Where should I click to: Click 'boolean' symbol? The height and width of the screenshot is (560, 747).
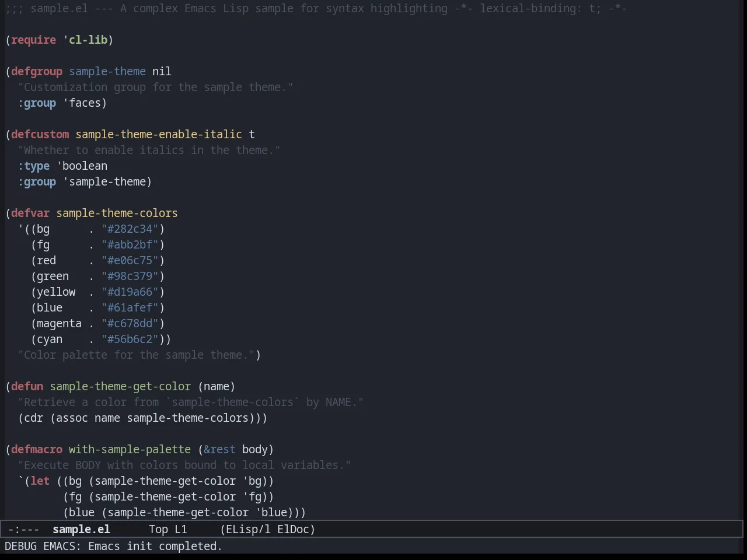(x=85, y=166)
